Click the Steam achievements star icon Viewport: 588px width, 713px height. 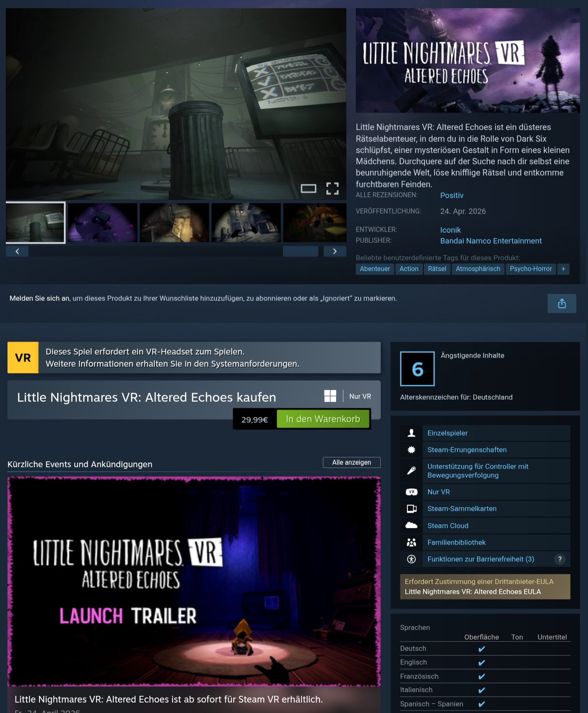[411, 450]
